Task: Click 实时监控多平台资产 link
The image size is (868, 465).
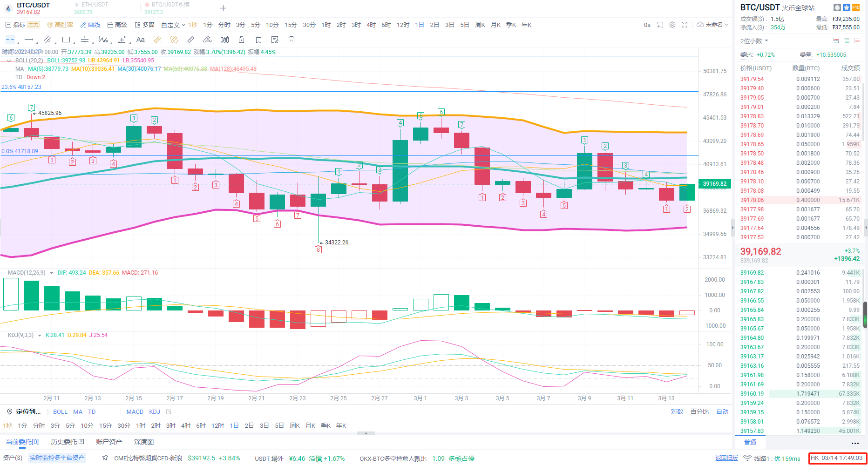Action: [57, 458]
